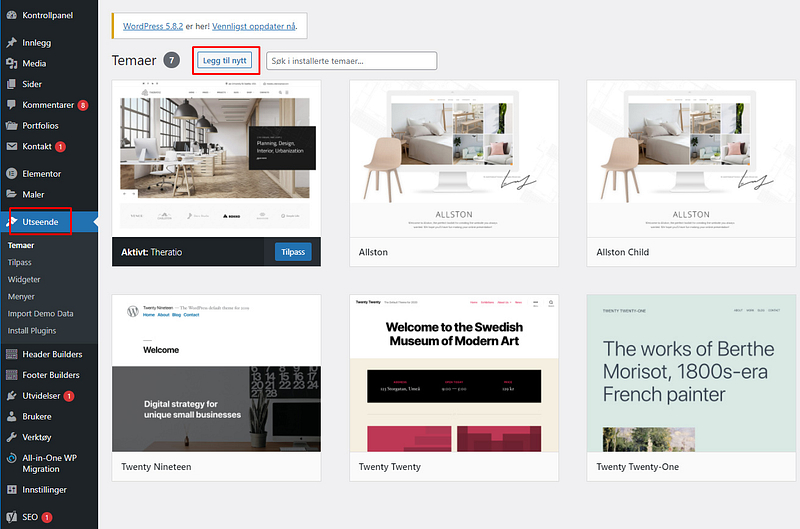
Task: Click the Yoast SEO icon
Action: [x=12, y=517]
